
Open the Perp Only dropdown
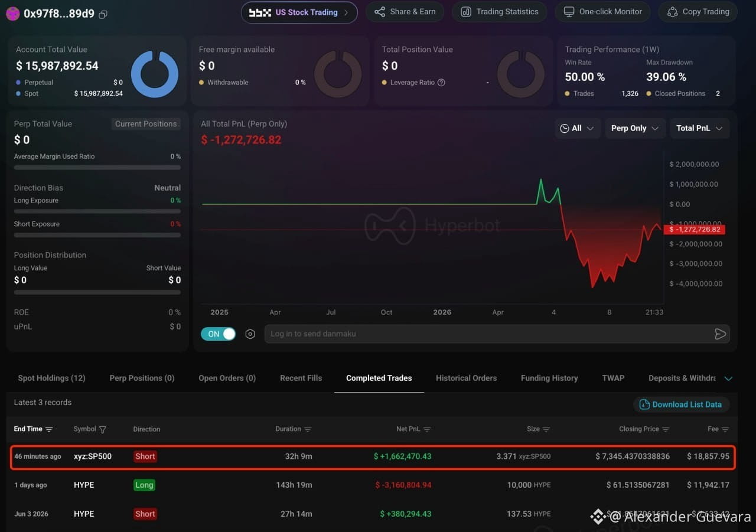(636, 128)
